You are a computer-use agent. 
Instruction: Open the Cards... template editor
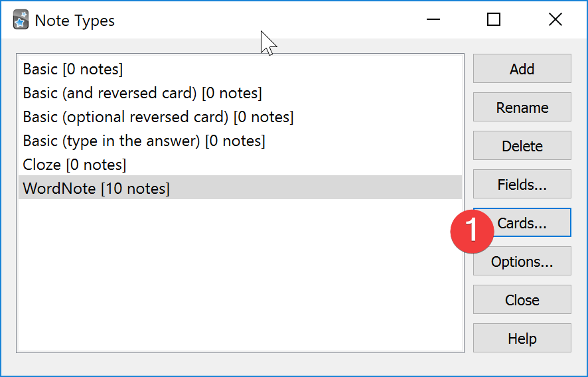[531, 223]
